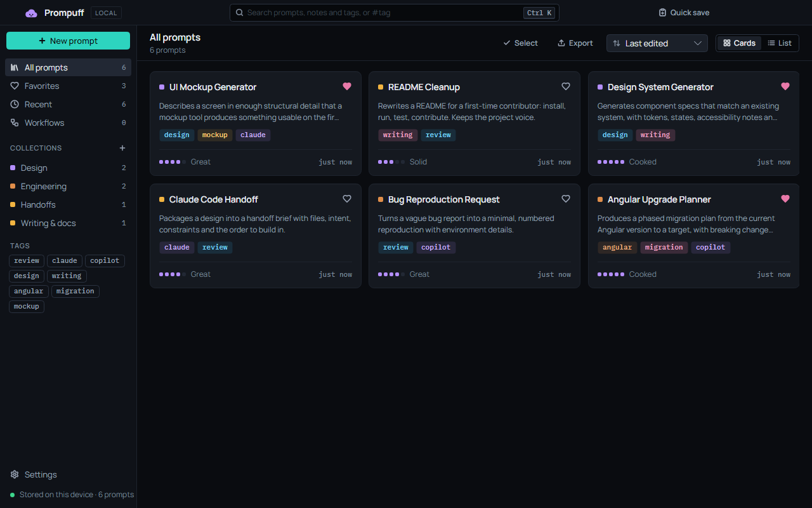
Task: Click the All prompts library icon
Action: point(15,67)
